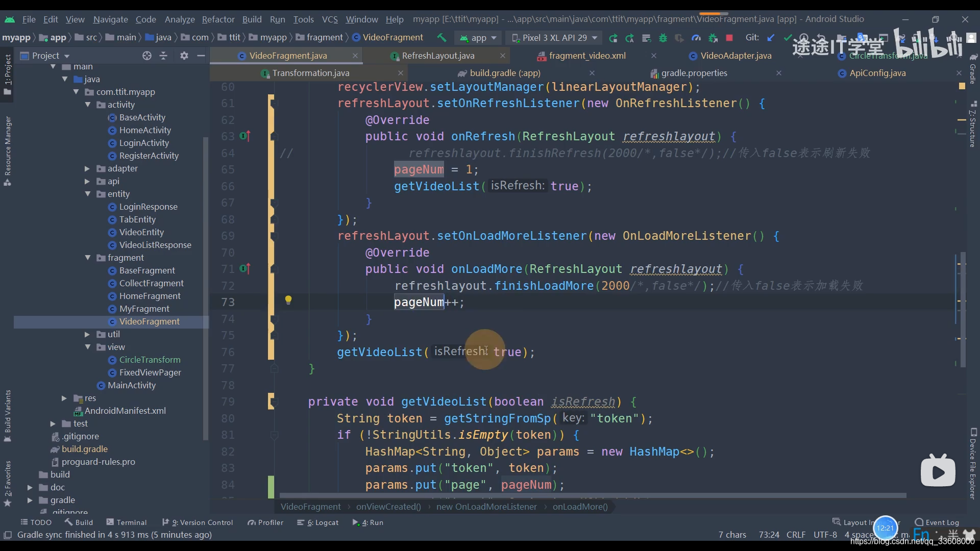Click the Project tree vertical scrollbar
This screenshot has height=551, width=980.
click(x=206, y=288)
